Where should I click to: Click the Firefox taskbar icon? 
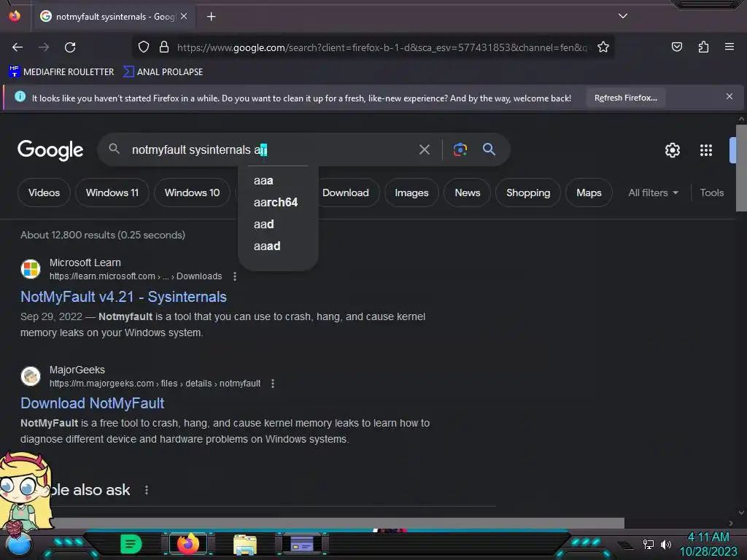188,544
